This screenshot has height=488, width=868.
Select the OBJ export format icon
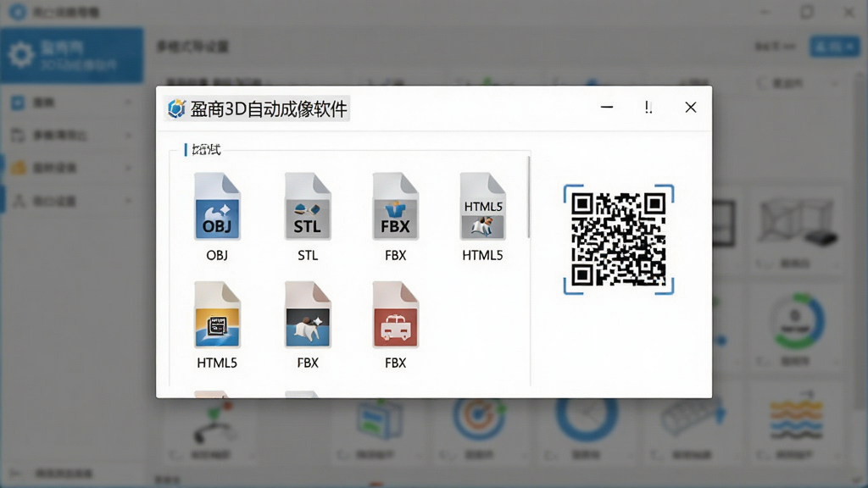pyautogui.click(x=217, y=206)
